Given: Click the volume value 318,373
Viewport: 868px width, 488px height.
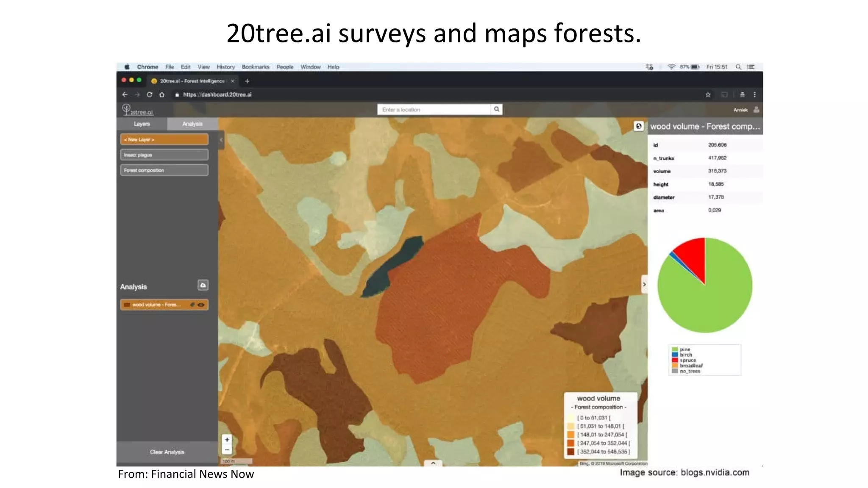Looking at the screenshot, I should [x=717, y=171].
